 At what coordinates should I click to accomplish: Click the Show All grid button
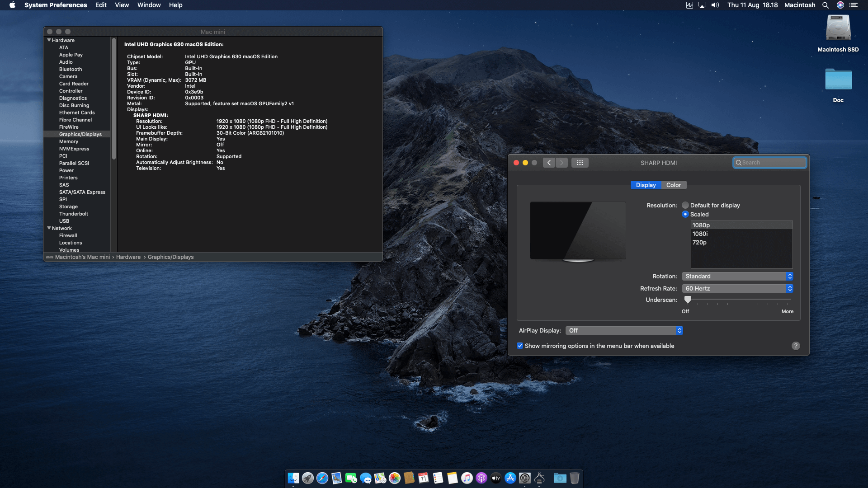click(x=580, y=163)
